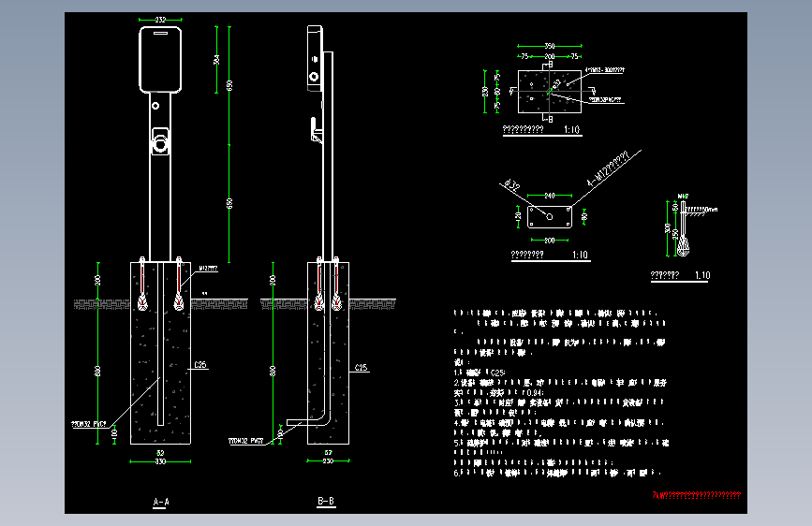Select the "120" height dimension of the base plate
Image resolution: width=812 pixels, height=526 pixels.
[x=518, y=216]
